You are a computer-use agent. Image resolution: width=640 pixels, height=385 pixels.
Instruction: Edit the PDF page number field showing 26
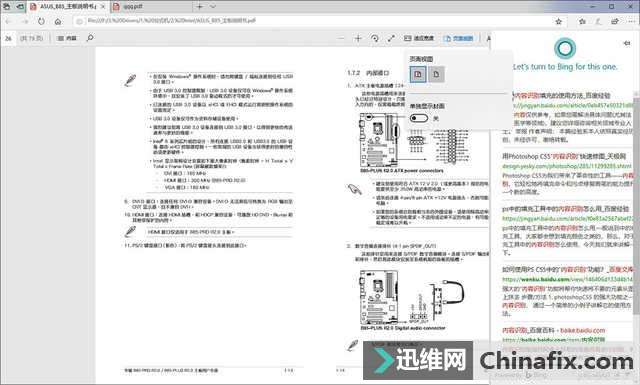pyautogui.click(x=9, y=38)
